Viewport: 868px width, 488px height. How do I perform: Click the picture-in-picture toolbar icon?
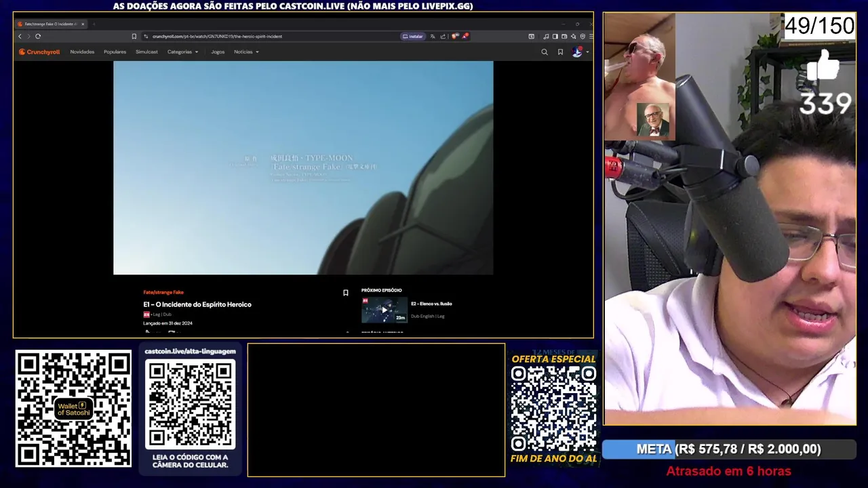click(x=531, y=37)
